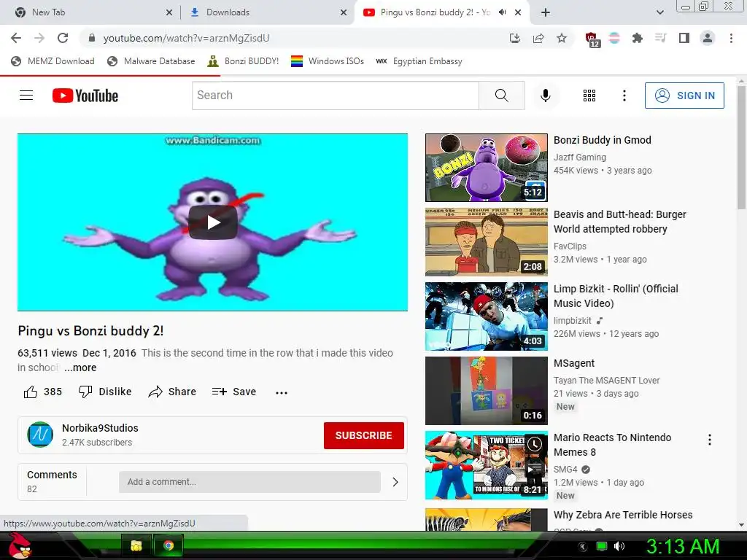
Task: Subscribe to Norbika9Studios
Action: pyautogui.click(x=363, y=435)
